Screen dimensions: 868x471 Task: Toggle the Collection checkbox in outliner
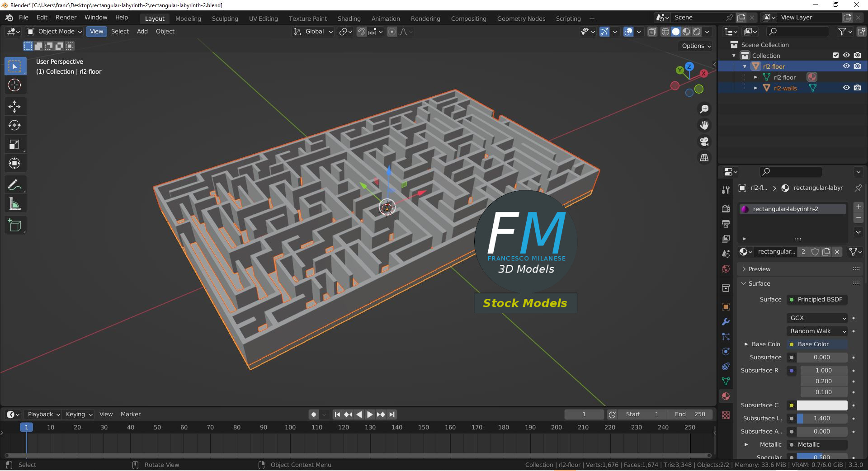pos(836,55)
